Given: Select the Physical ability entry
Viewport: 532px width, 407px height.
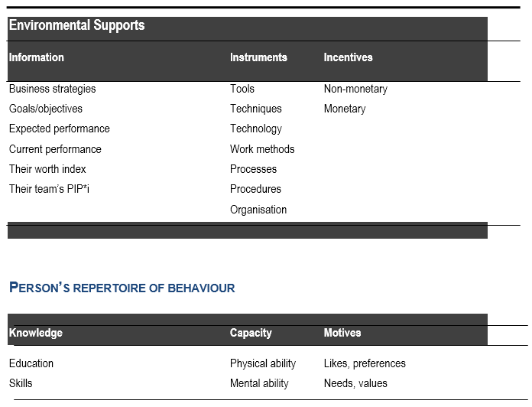Looking at the screenshot, I should click(263, 363).
